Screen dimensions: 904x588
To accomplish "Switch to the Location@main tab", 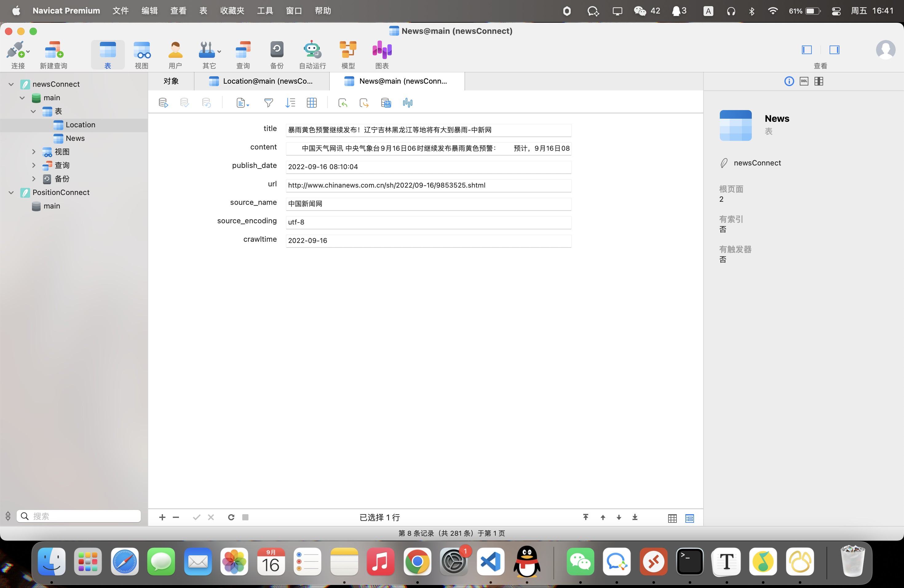I will pos(262,81).
